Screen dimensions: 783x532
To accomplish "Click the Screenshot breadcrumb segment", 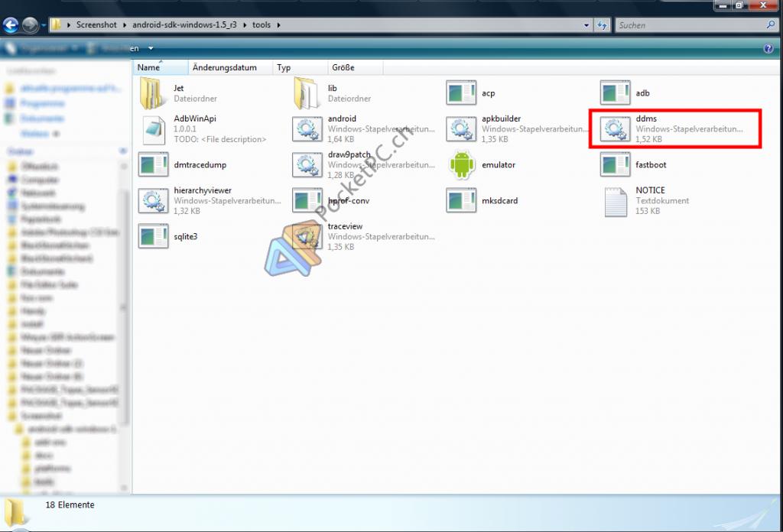I will pyautogui.click(x=96, y=25).
